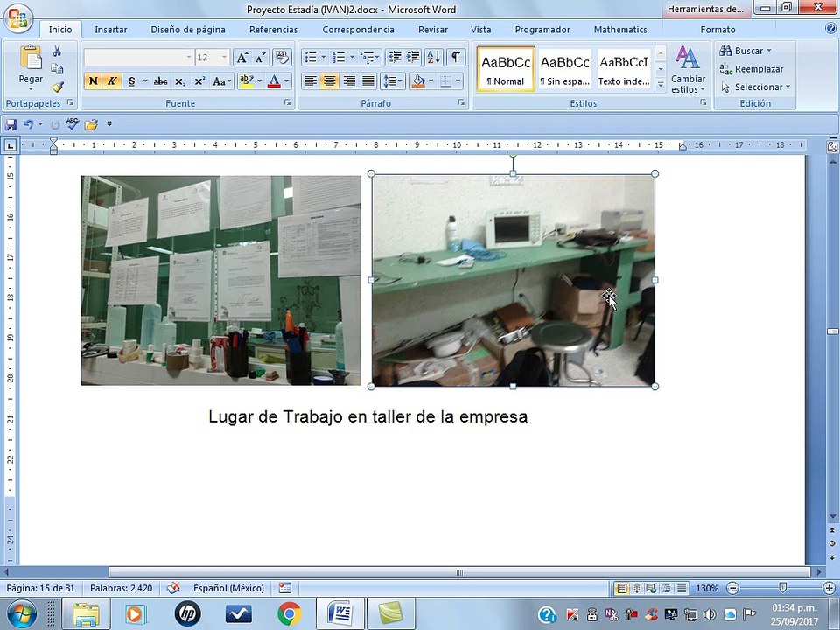Open the Revisar tab
This screenshot has width=840, height=630.
click(x=433, y=30)
